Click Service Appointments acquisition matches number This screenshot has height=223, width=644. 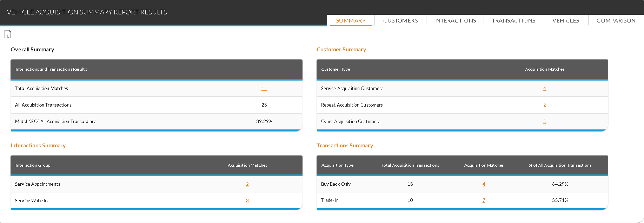point(247,184)
